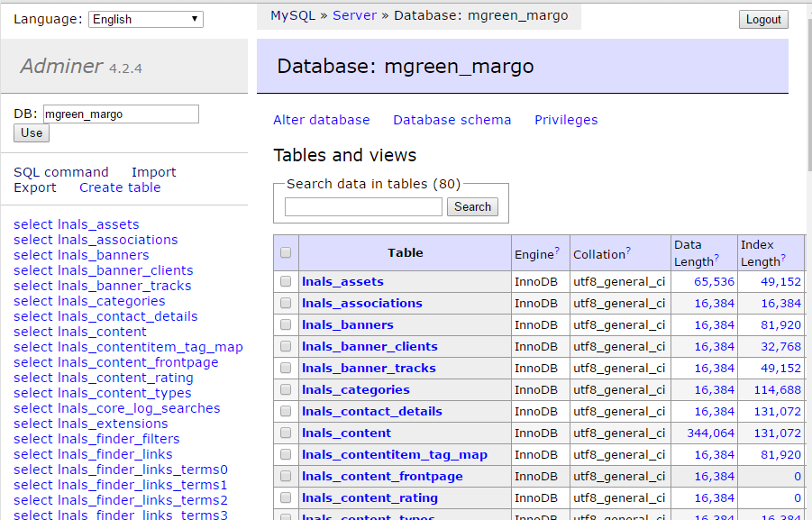Click the Data Length help question mark

[x=716, y=259]
